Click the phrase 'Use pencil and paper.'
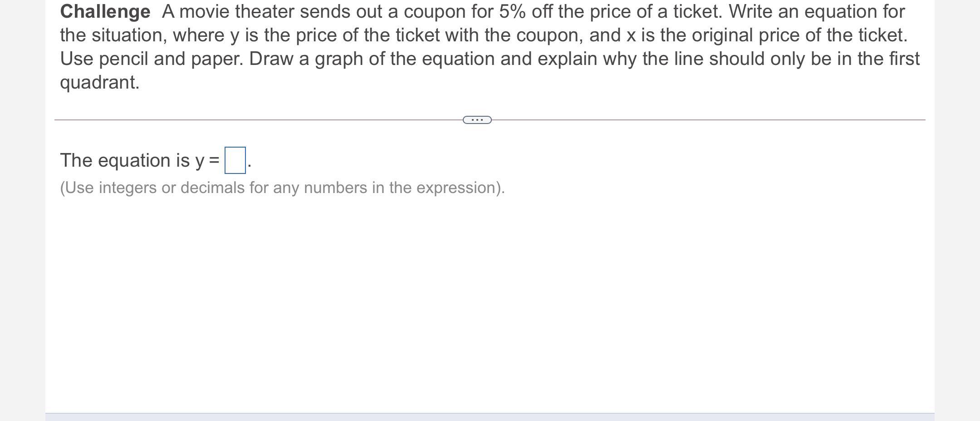 152,59
